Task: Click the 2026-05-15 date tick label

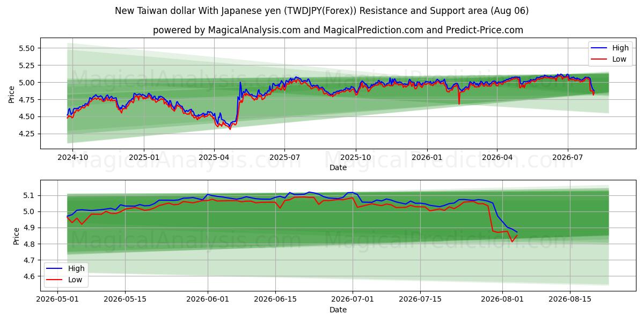Action: (x=125, y=299)
